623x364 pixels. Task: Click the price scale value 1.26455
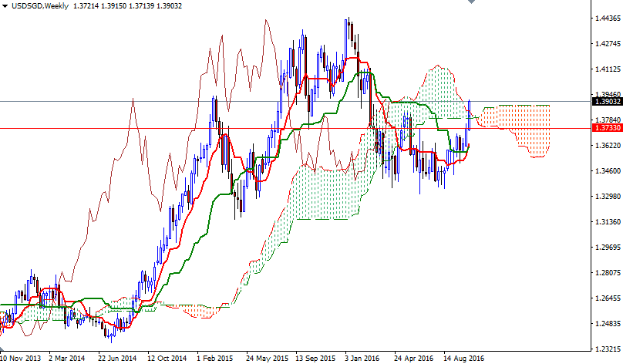(x=608, y=298)
